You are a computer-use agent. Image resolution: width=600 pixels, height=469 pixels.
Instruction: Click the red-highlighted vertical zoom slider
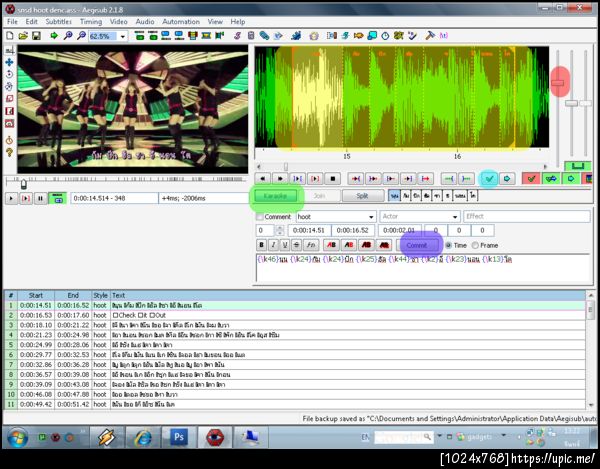558,82
